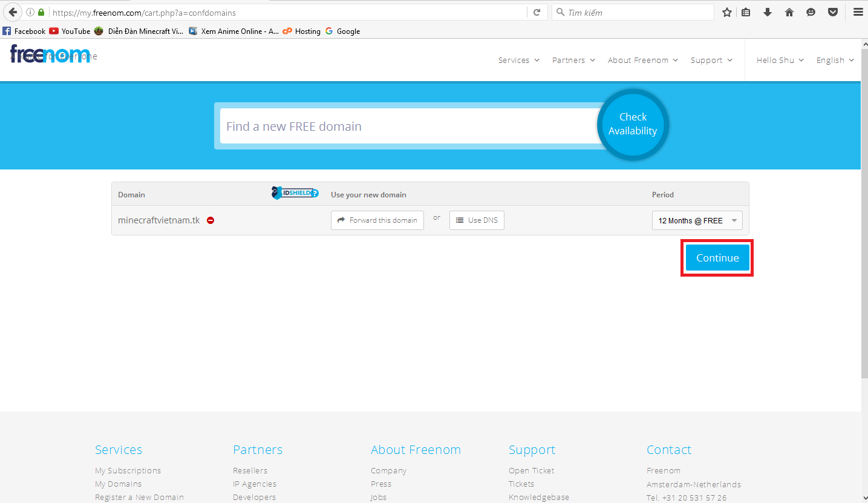Open the bookmarks list icon
868x503 pixels.
pyautogui.click(x=746, y=12)
